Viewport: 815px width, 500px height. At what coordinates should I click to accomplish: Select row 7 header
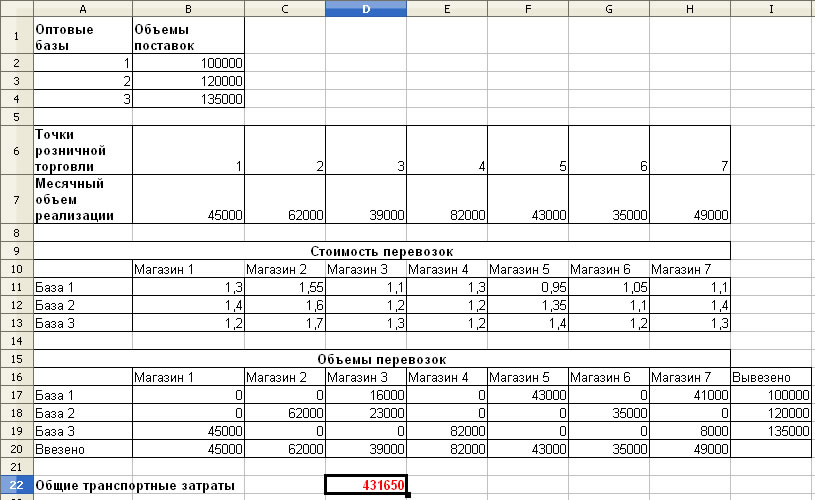(17, 200)
